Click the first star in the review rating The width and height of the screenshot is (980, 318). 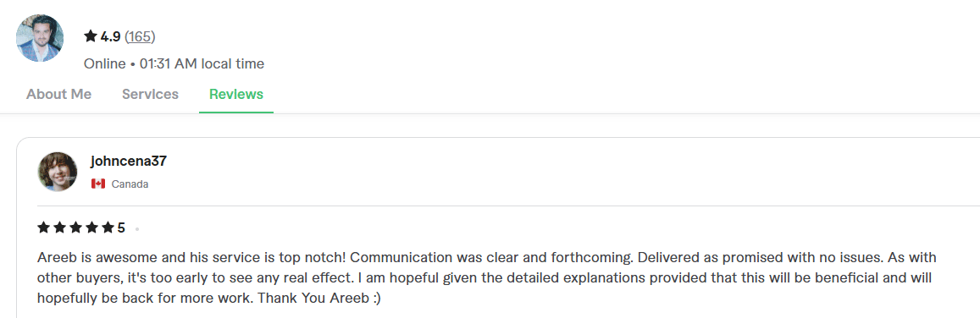44,227
